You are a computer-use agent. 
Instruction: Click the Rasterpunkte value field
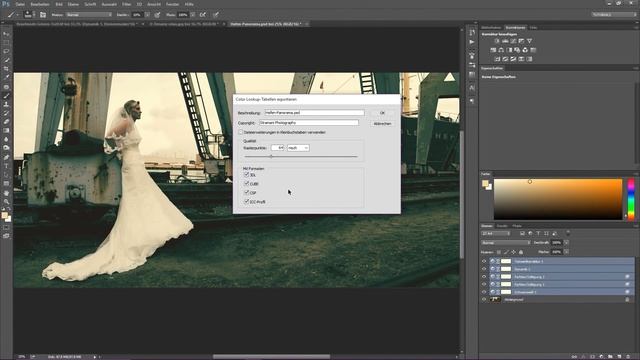[x=278, y=148]
